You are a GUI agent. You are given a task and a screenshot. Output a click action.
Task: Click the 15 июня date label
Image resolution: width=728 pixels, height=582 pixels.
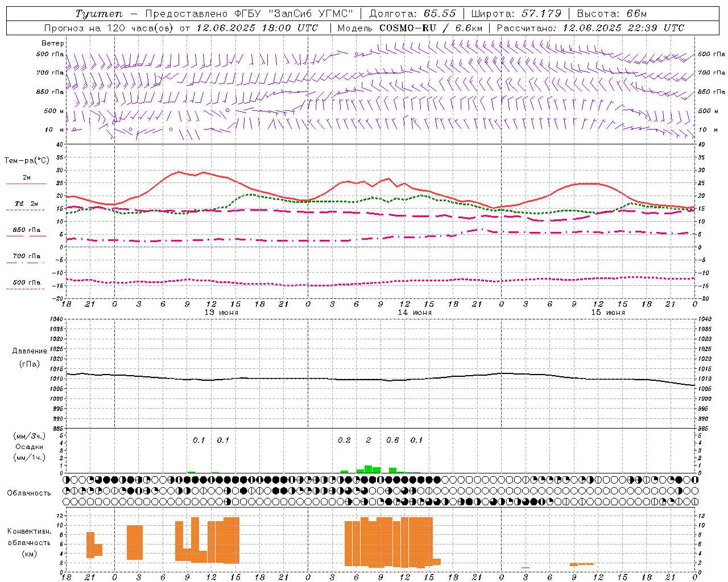(608, 313)
